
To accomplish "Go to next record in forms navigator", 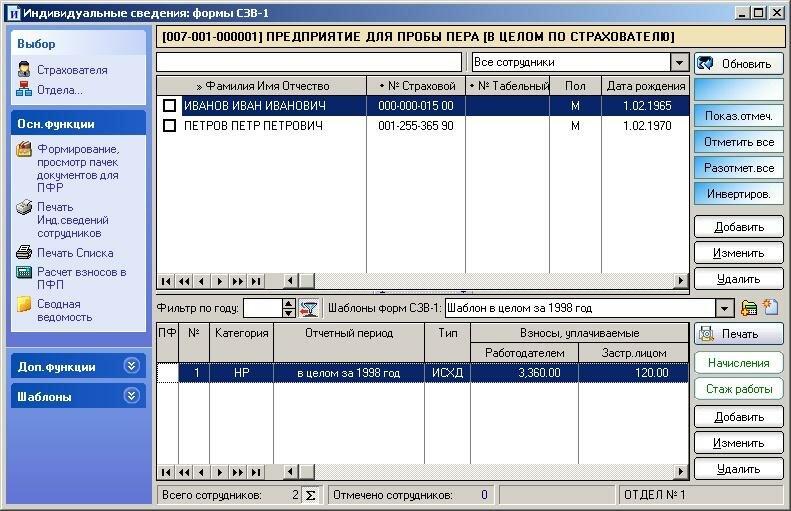I will (x=219, y=472).
